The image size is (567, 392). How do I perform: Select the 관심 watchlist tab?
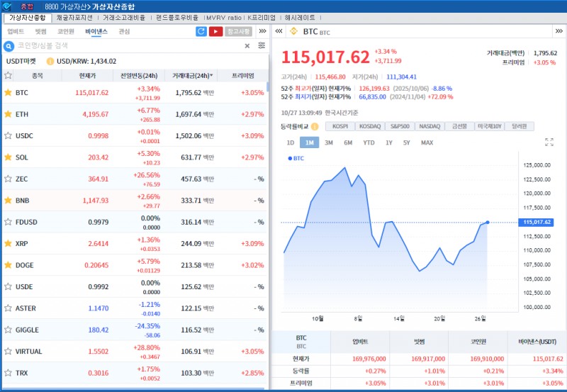(124, 31)
